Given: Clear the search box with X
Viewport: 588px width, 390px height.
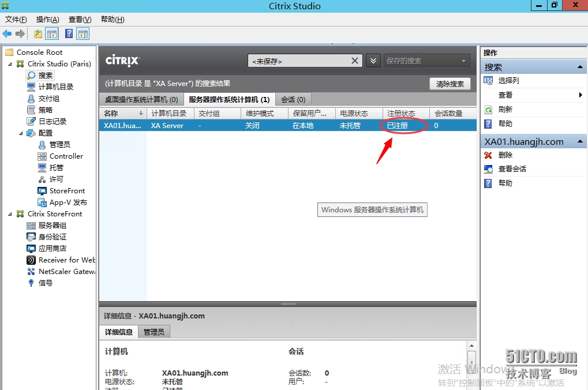Looking at the screenshot, I should point(354,61).
